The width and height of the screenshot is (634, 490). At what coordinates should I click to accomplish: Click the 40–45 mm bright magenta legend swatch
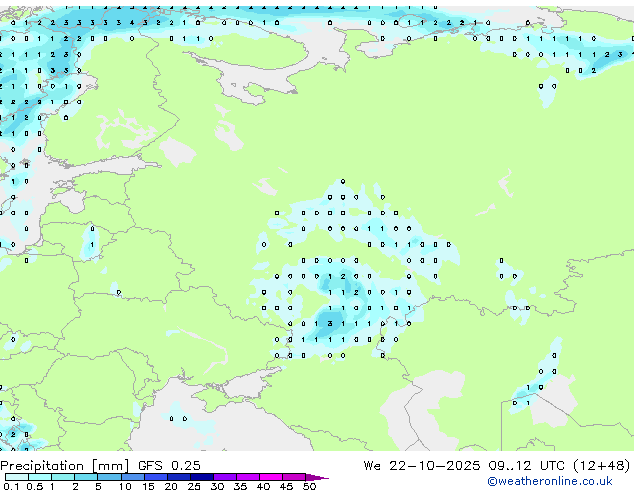(271, 477)
